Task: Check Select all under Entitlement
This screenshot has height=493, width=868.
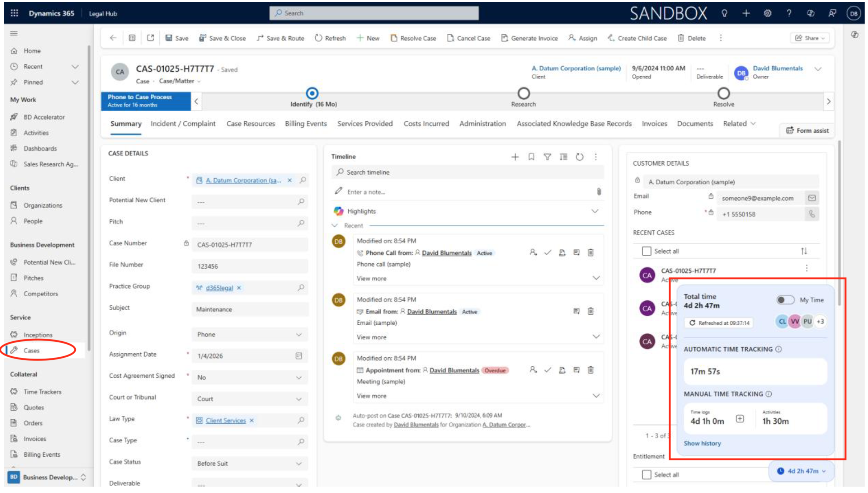Action: (647, 475)
